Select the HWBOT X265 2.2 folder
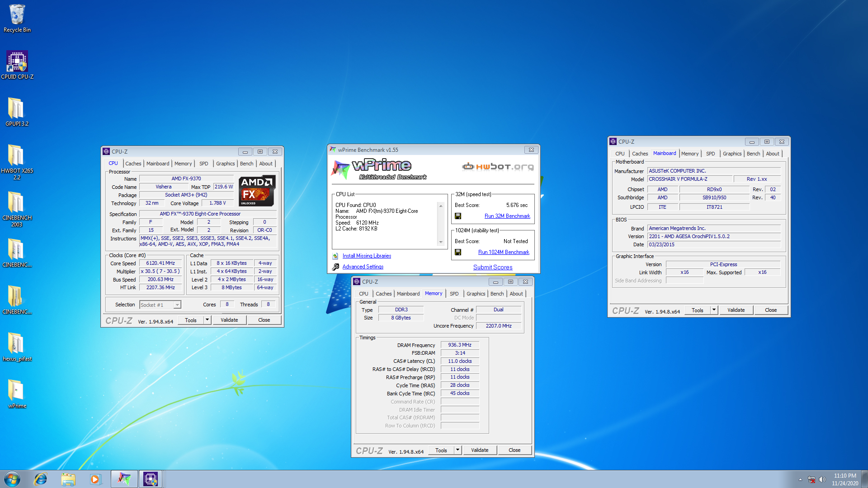The height and width of the screenshot is (488, 868). (17, 162)
